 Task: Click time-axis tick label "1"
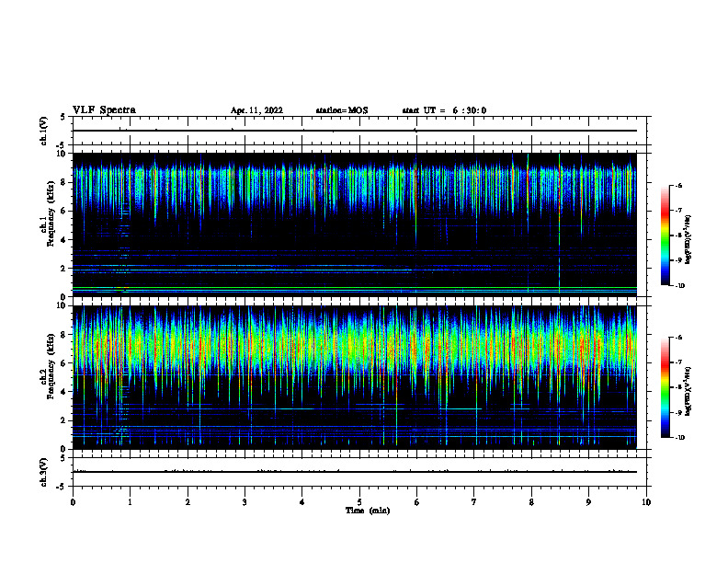point(130,502)
